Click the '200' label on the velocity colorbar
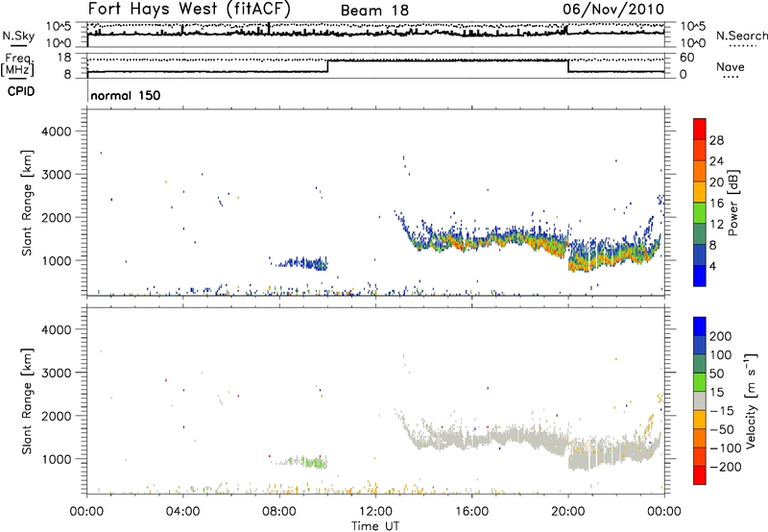This screenshot has height=532, width=768. pyautogui.click(x=721, y=336)
